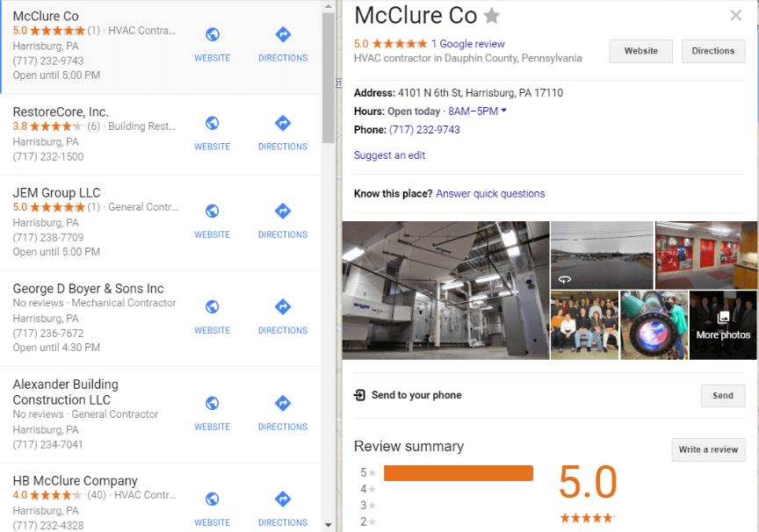Open website icon for Alexander Building Construction LLC

point(213,403)
